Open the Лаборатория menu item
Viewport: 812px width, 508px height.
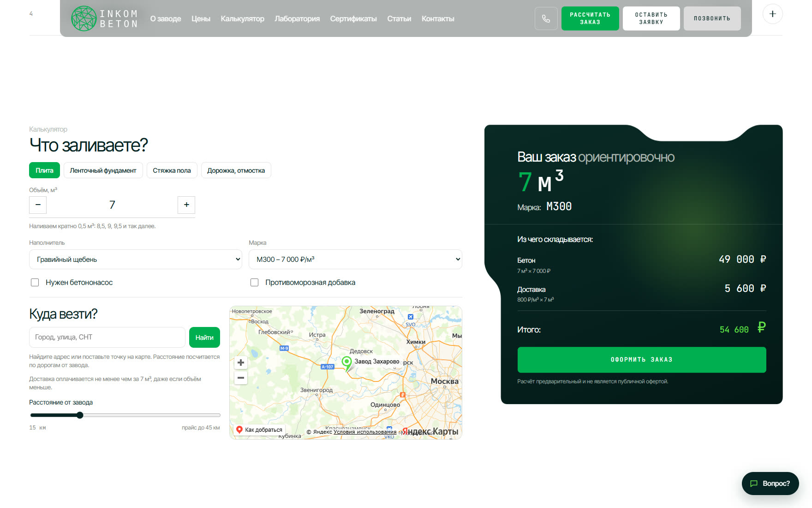pos(297,19)
